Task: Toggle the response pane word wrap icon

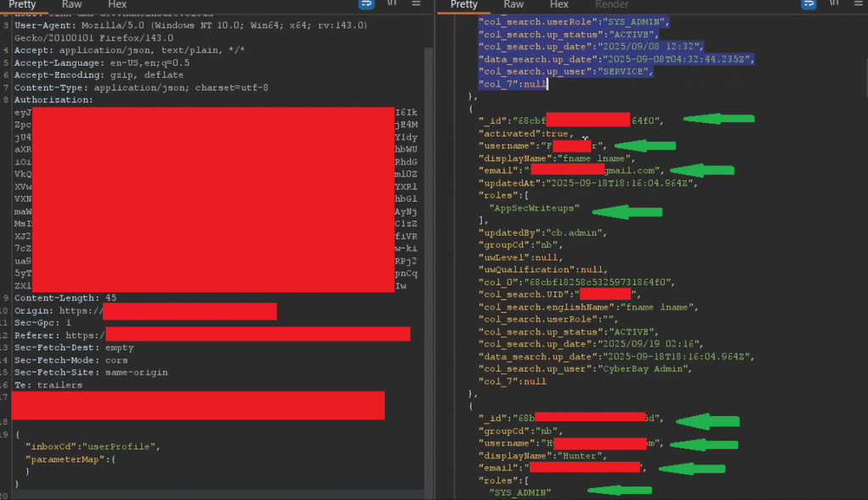Action: point(807,4)
